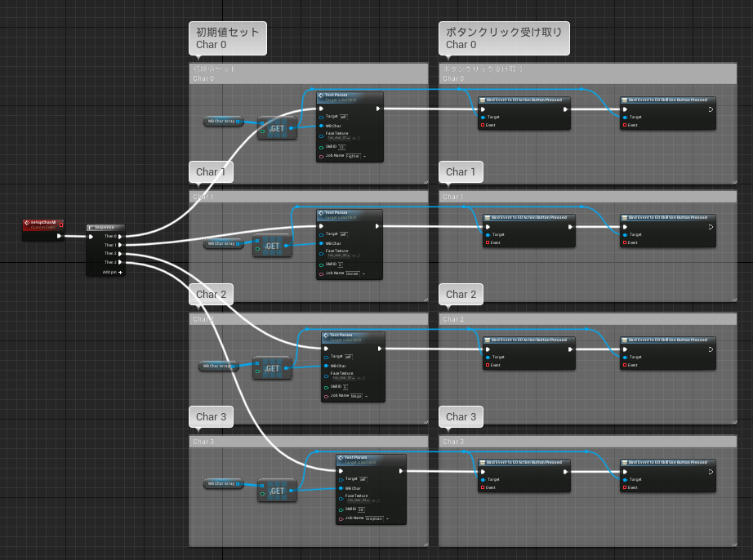Click the red delegate pin on setupCharAll
Viewport: 753px width, 560px height.
(61, 224)
